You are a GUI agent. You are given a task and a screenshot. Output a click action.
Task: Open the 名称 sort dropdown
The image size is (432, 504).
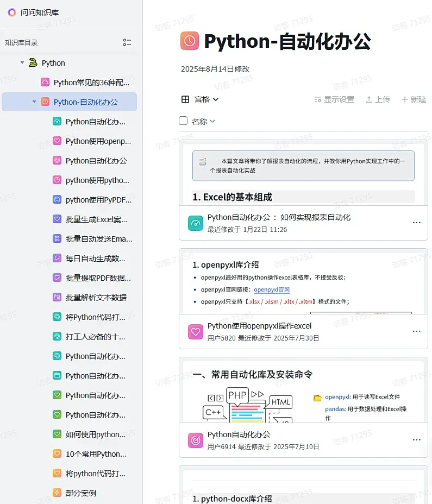(x=203, y=122)
